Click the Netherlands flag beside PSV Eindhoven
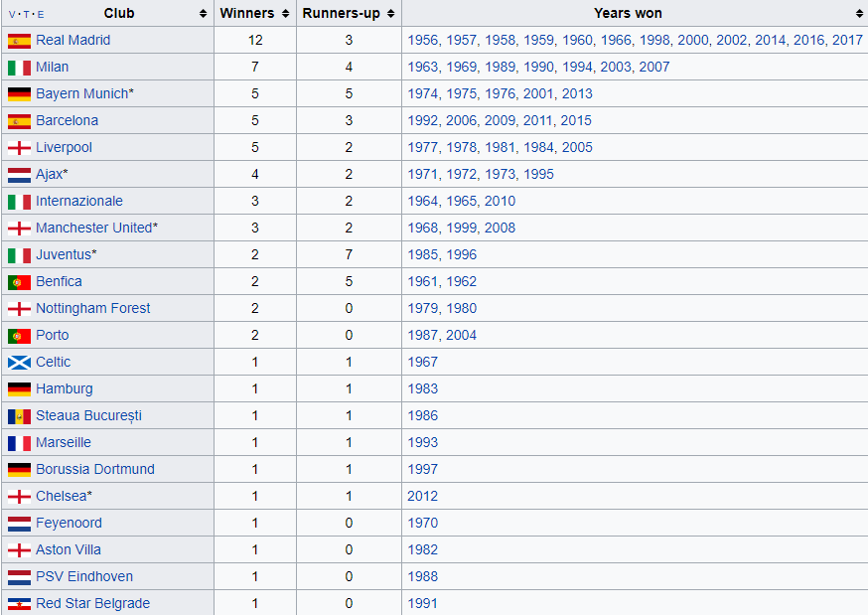The height and width of the screenshot is (615, 868). (x=20, y=577)
